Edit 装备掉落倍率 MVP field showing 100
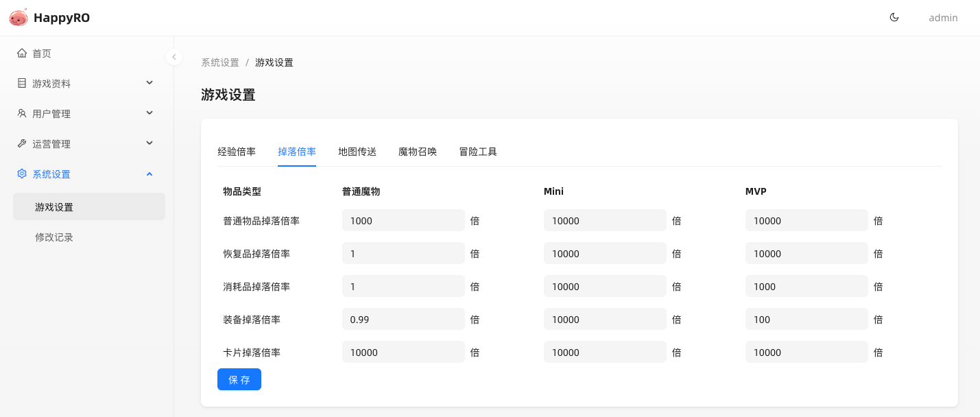 [806, 319]
